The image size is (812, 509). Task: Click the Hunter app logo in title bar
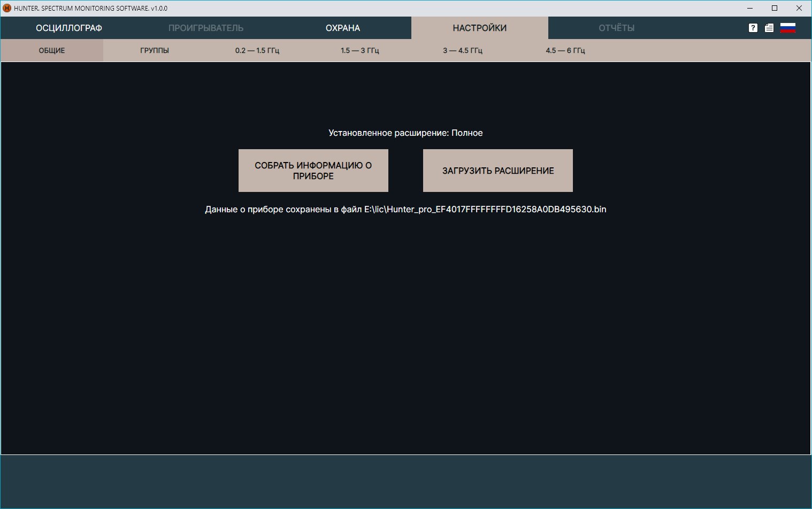[x=7, y=8]
